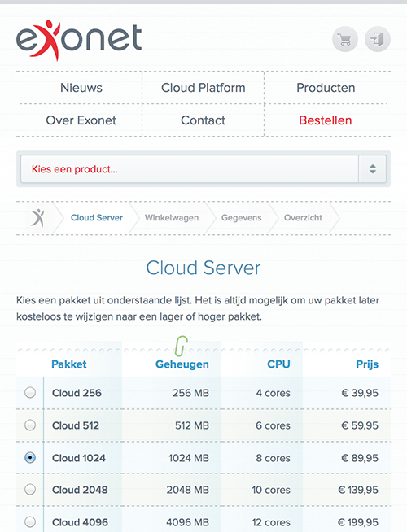Open the Producten menu

tap(326, 88)
